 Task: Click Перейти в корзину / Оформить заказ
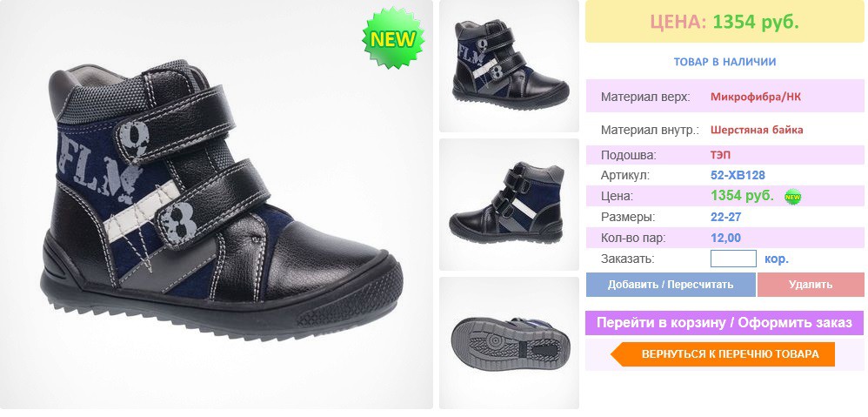(x=724, y=323)
